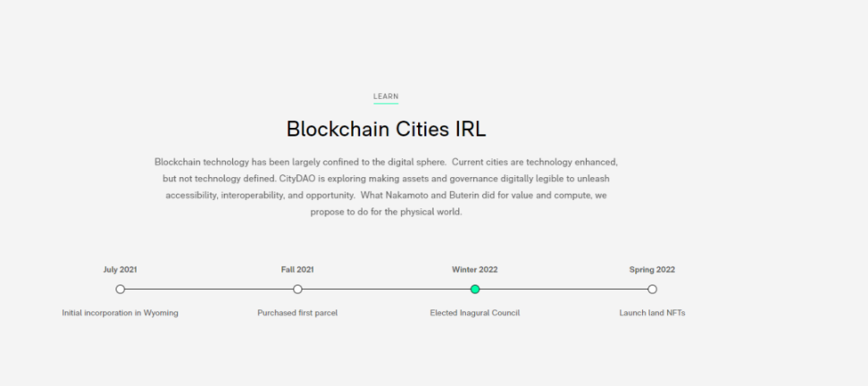Click the Spring 2022 date label
Screen dimensions: 868x386
tap(652, 270)
